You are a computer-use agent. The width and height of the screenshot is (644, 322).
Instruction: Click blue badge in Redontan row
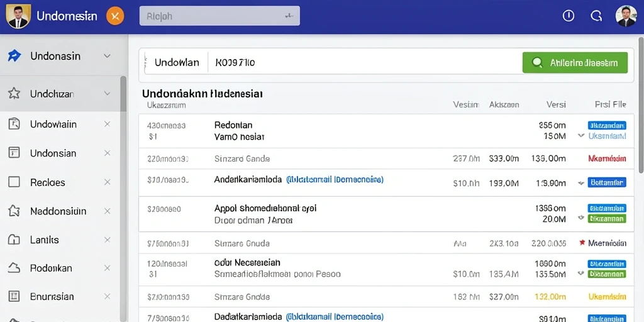[x=607, y=125]
